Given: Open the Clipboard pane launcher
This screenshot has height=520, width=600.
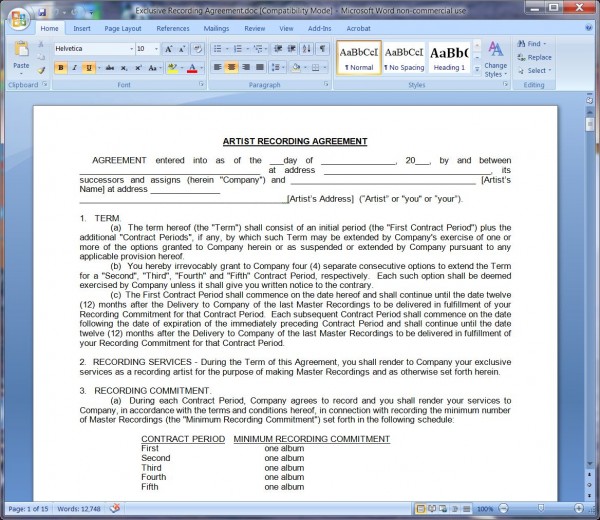Looking at the screenshot, I should tap(45, 84).
